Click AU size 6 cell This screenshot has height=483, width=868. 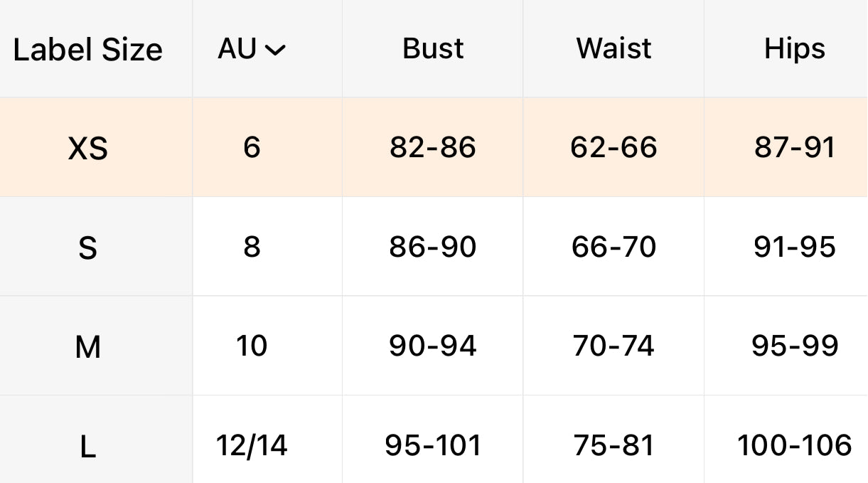click(252, 147)
